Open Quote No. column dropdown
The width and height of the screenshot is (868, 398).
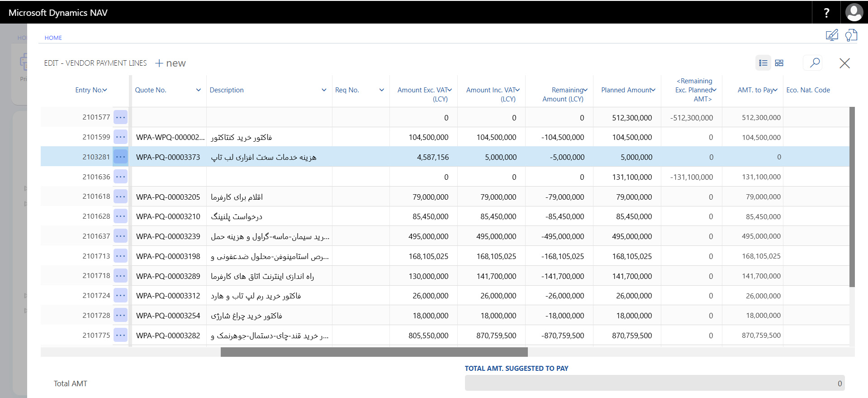[x=198, y=90]
